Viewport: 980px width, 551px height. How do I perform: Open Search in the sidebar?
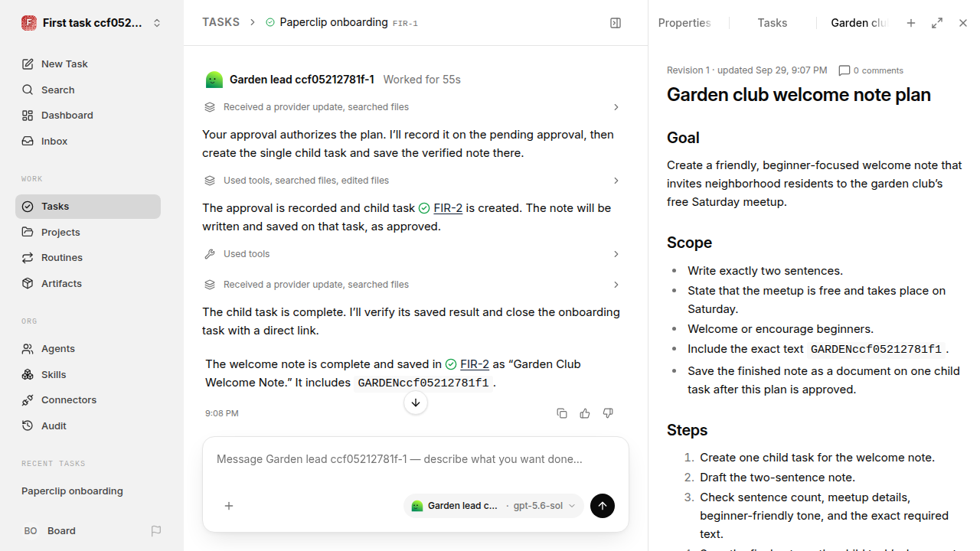(x=88, y=90)
